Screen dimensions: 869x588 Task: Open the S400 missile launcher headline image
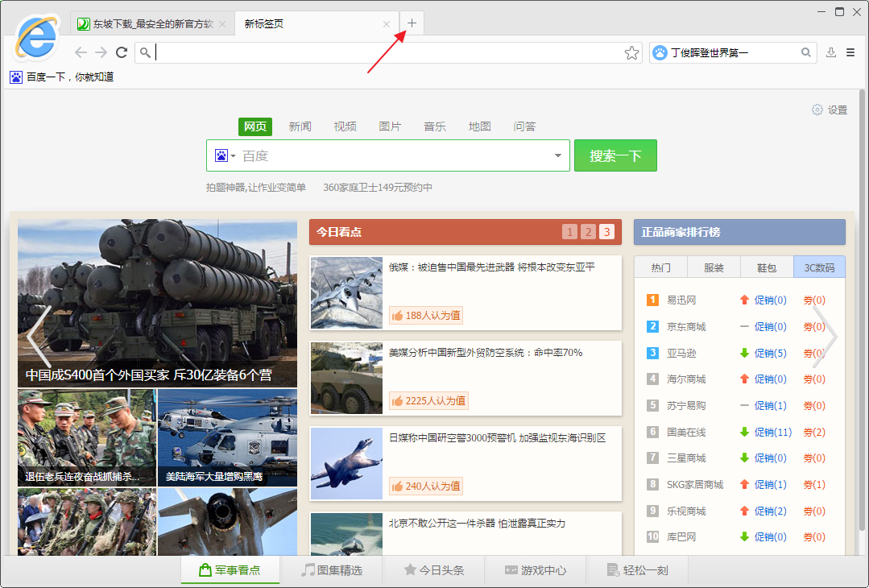(x=157, y=303)
